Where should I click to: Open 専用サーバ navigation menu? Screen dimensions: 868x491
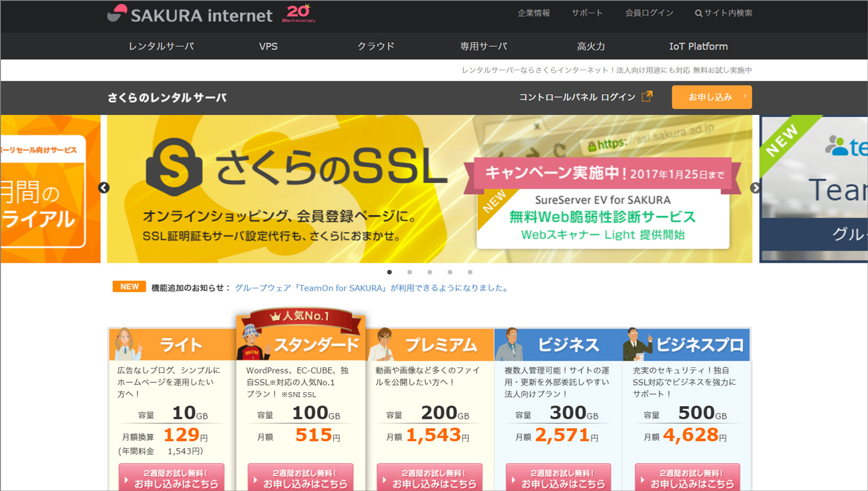click(x=483, y=46)
